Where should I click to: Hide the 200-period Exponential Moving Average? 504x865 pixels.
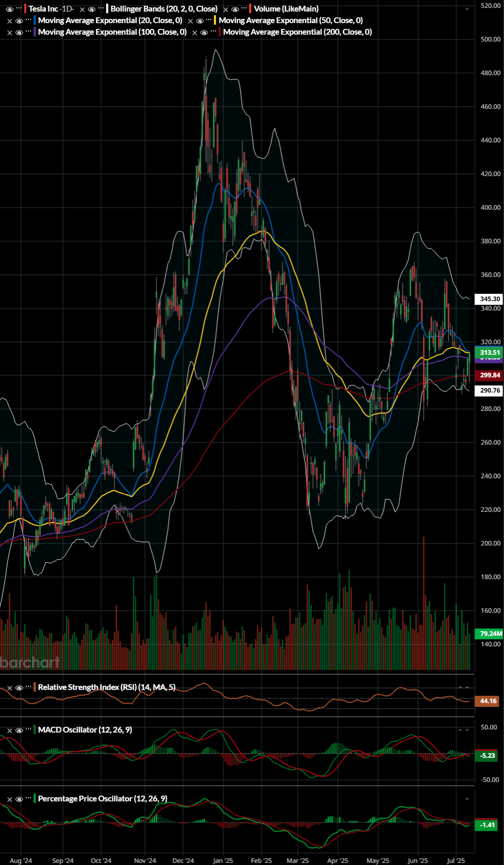(204, 32)
